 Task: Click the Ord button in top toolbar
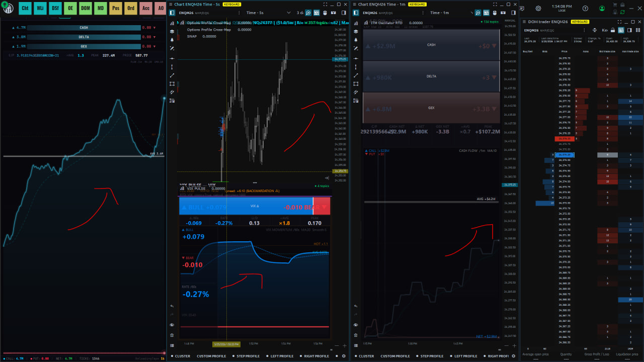coord(131,8)
